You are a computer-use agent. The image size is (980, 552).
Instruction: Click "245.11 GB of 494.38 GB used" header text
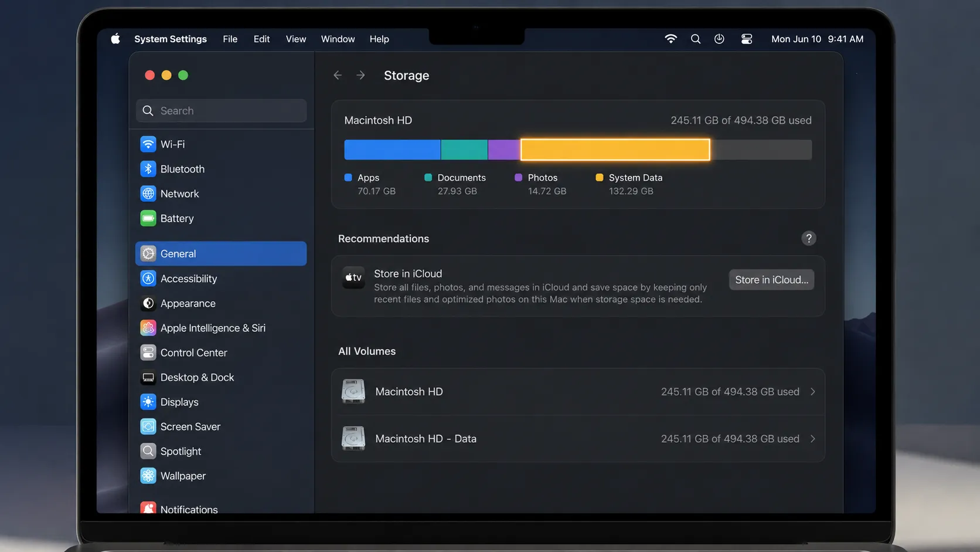click(x=741, y=120)
